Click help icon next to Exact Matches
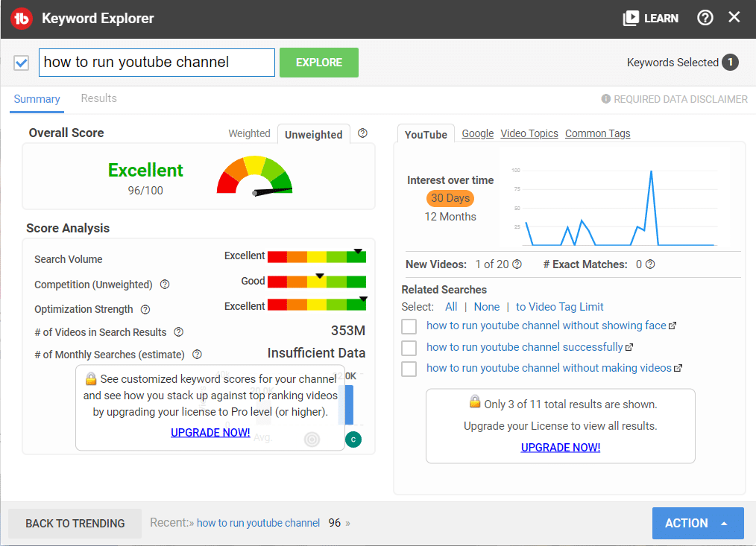Image resolution: width=756 pixels, height=546 pixels. tap(650, 264)
